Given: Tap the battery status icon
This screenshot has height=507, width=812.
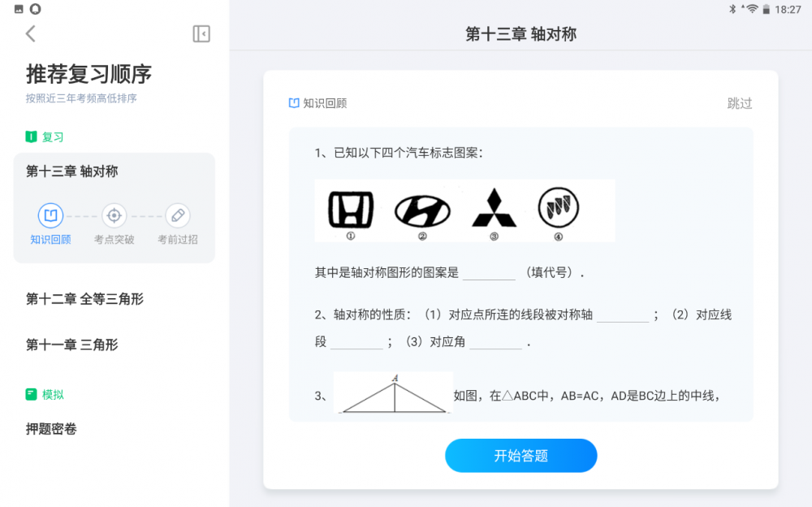Looking at the screenshot, I should [766, 9].
